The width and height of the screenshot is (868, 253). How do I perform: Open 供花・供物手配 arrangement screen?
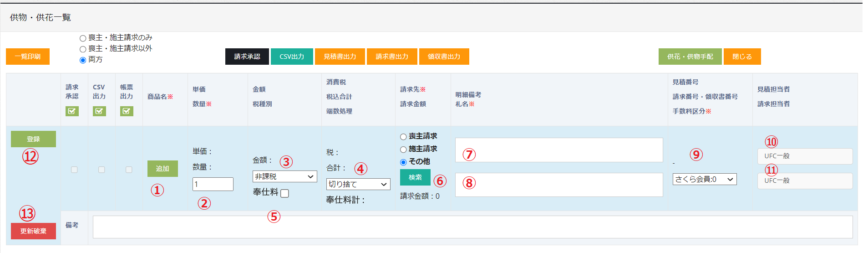tap(690, 57)
